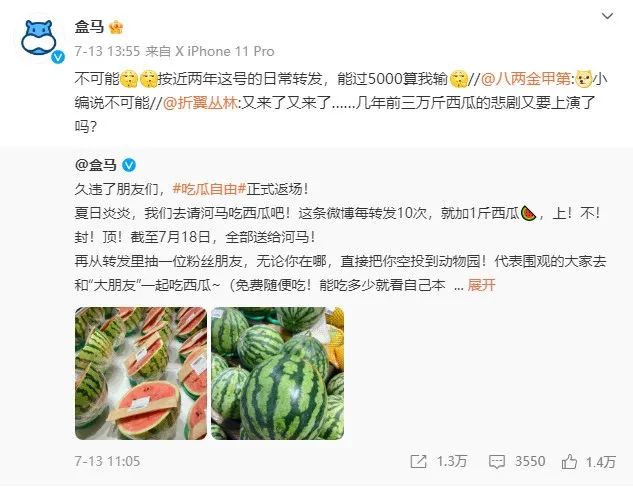Open the 盒马 hippo avatar profile
The height and width of the screenshot is (490, 633).
[x=39, y=38]
